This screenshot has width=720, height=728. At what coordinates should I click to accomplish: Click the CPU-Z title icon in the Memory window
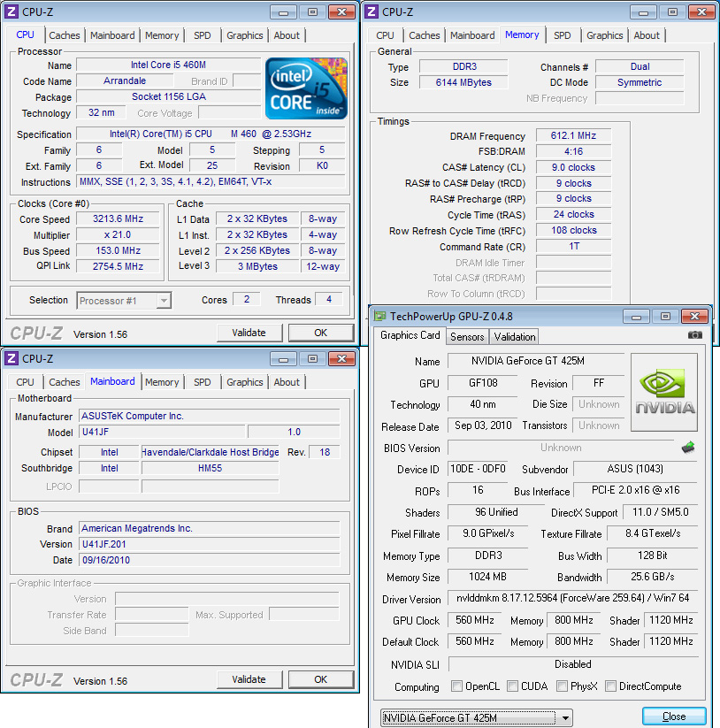tap(371, 11)
